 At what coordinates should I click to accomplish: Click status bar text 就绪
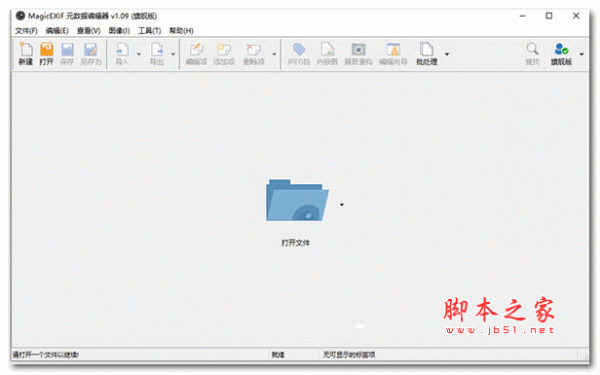click(x=278, y=355)
